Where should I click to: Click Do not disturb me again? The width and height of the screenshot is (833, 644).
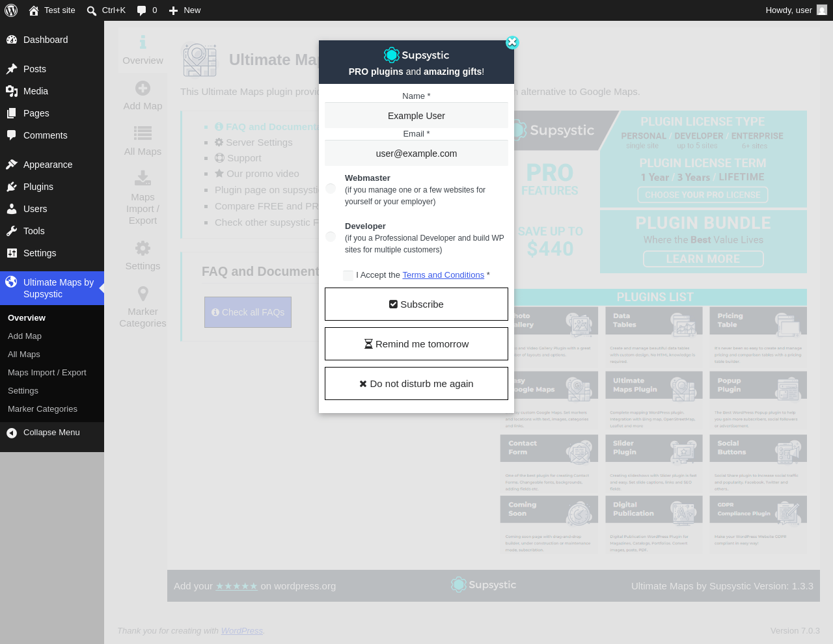[x=416, y=384]
